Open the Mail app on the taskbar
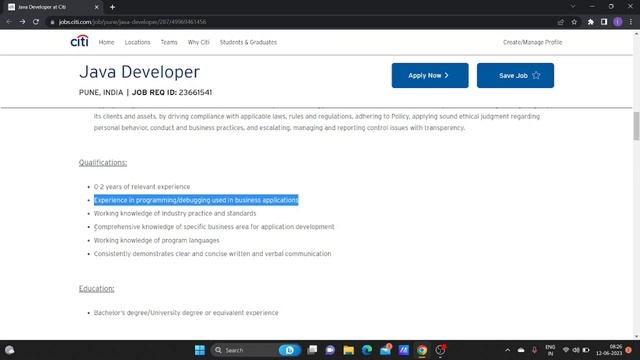 385,350
